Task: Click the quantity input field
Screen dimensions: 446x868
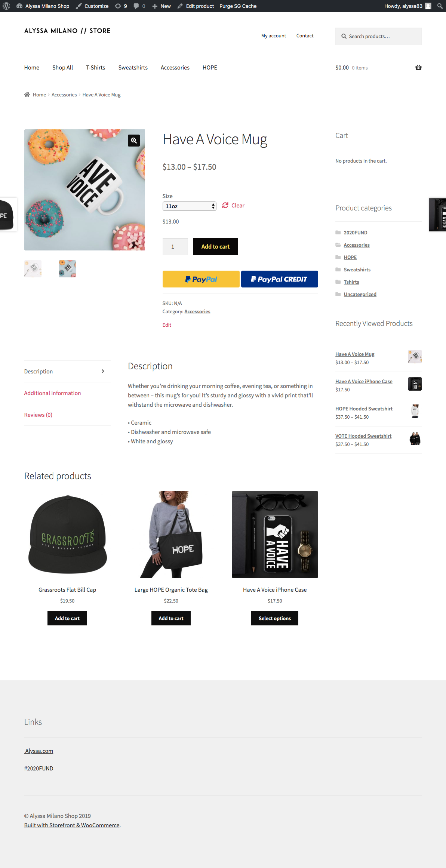Action: pyautogui.click(x=175, y=247)
